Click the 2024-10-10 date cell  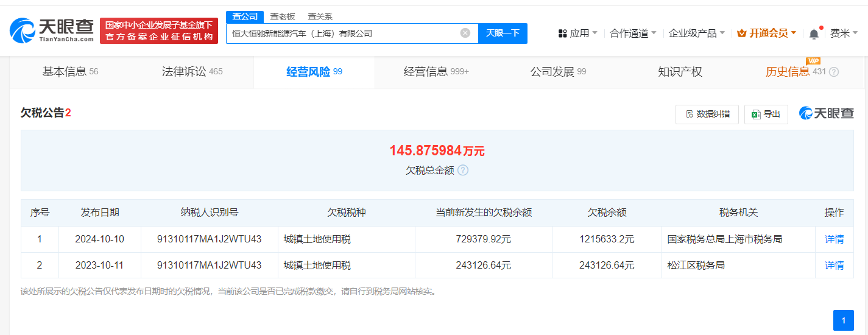pyautogui.click(x=99, y=239)
